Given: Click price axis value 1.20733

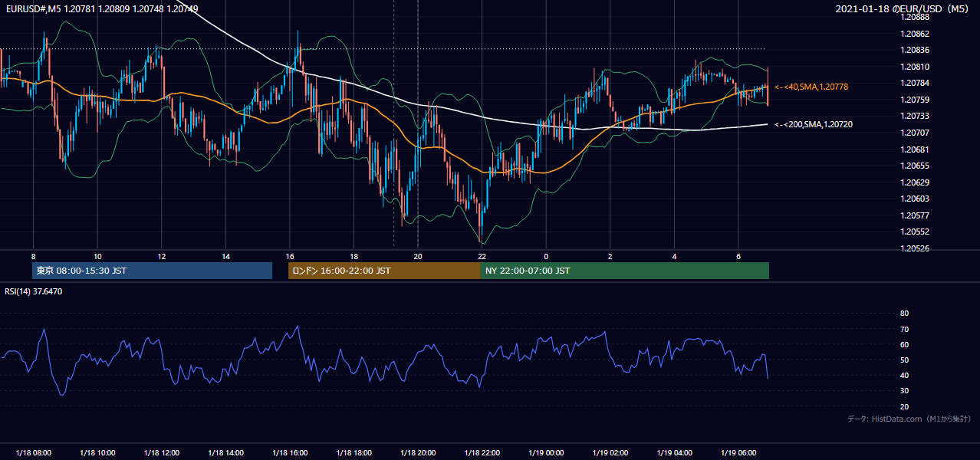Looking at the screenshot, I should [915, 116].
